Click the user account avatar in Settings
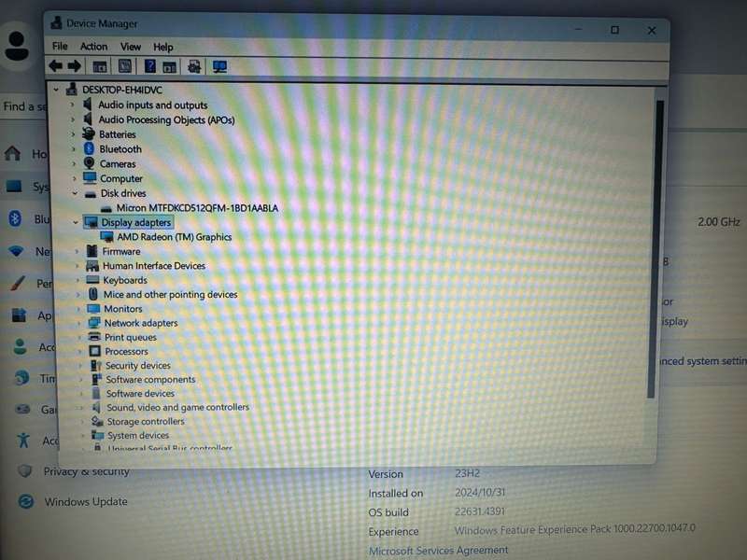Viewport: 747px width, 560px height. (17, 46)
